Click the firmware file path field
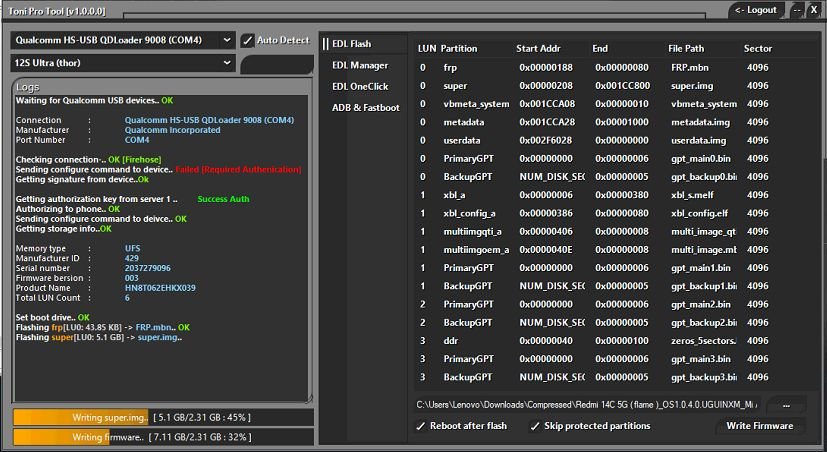 (588, 405)
